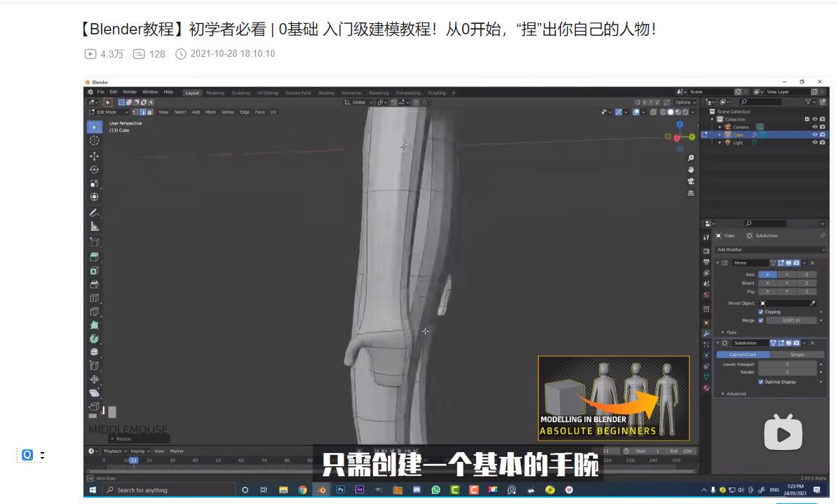Screen dimensions: 838x504
Task: Select the Scale tool in the toolbar
Action: click(x=94, y=184)
